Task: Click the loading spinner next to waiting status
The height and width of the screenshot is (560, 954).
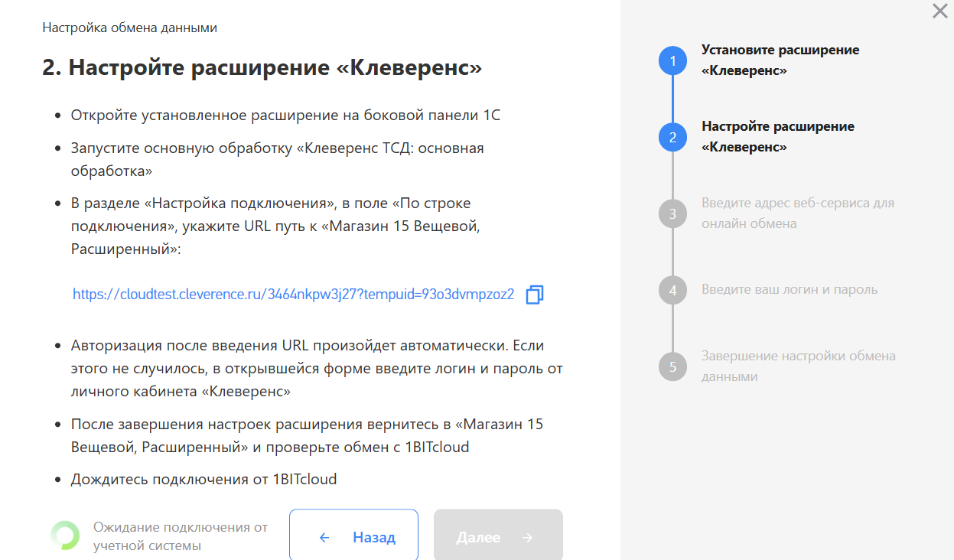Action: (x=65, y=536)
